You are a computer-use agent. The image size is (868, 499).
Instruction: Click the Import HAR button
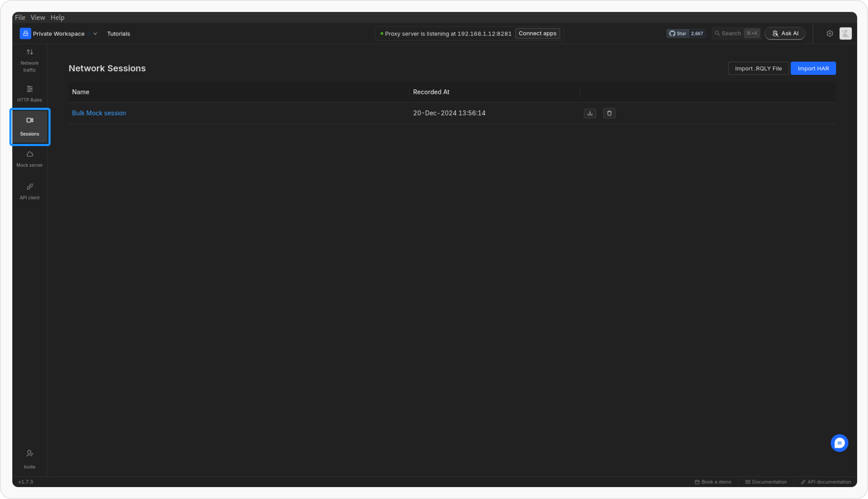point(813,68)
